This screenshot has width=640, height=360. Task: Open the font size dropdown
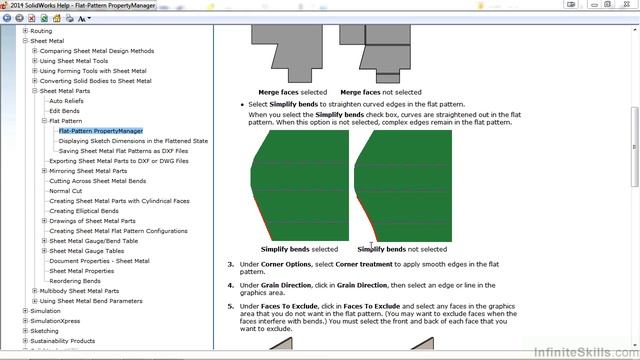click(x=84, y=19)
